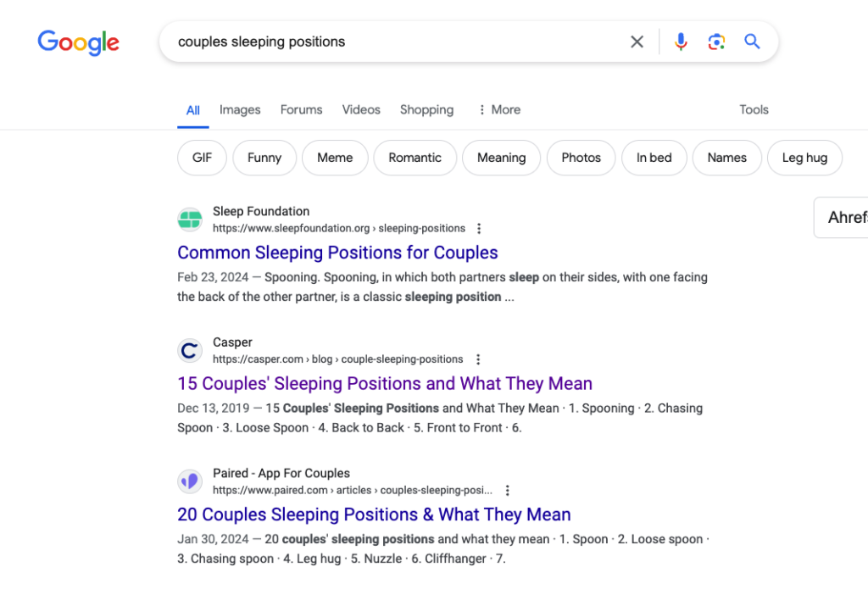Switch to the Images tab

point(240,109)
